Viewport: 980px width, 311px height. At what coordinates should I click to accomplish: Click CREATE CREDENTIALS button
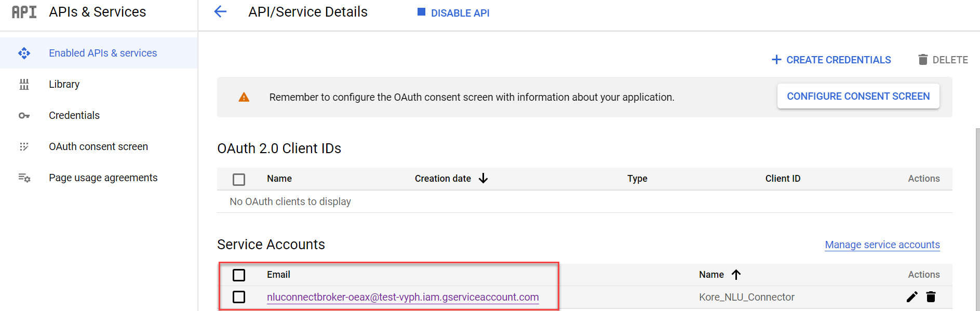[831, 60]
